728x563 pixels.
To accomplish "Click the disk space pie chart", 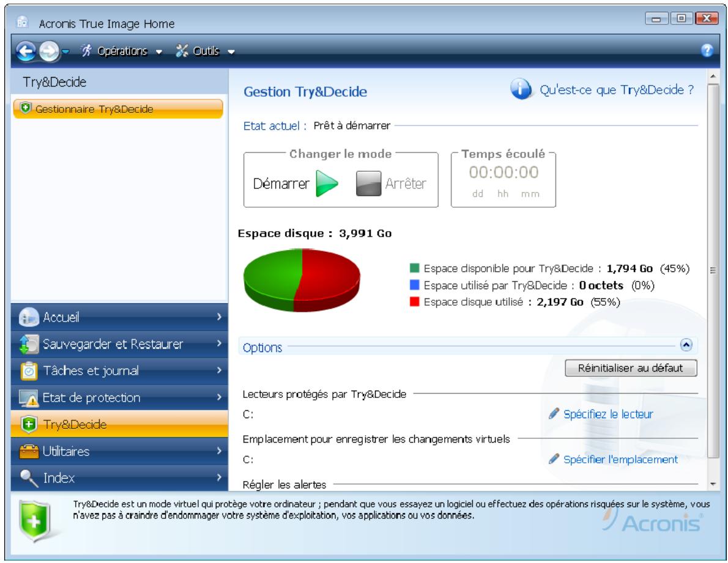I will click(x=302, y=280).
